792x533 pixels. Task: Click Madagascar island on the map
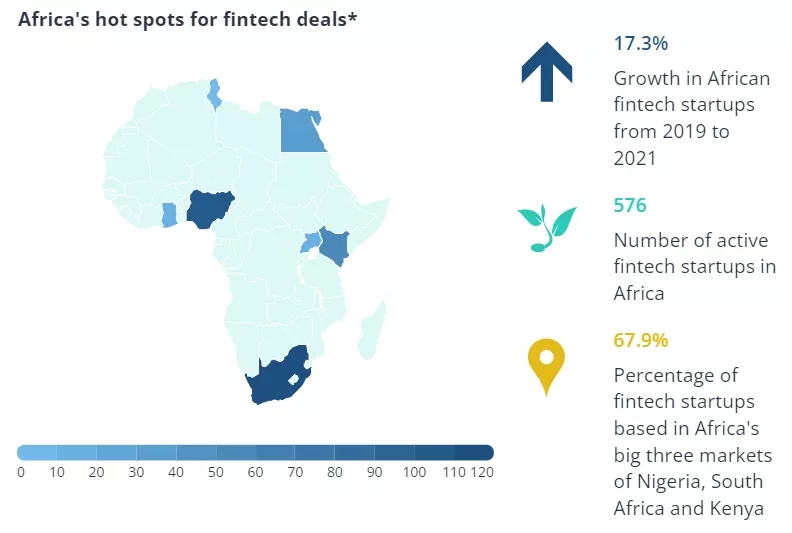click(372, 329)
